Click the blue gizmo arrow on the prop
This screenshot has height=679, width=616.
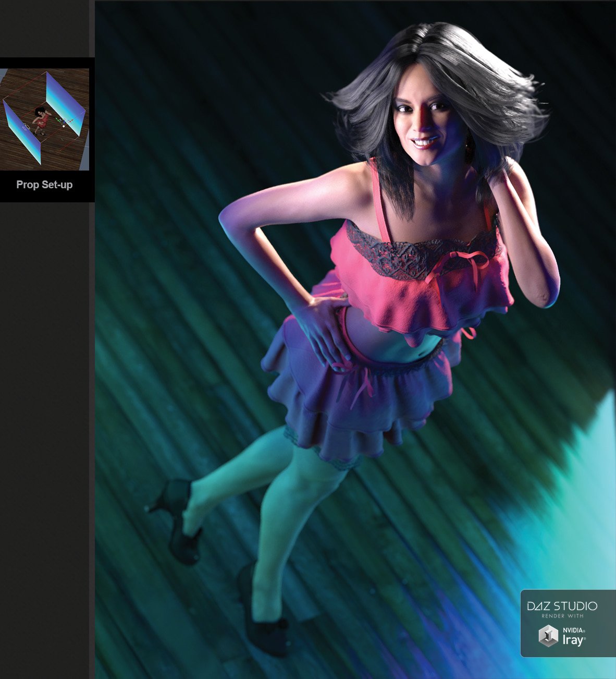click(64, 122)
